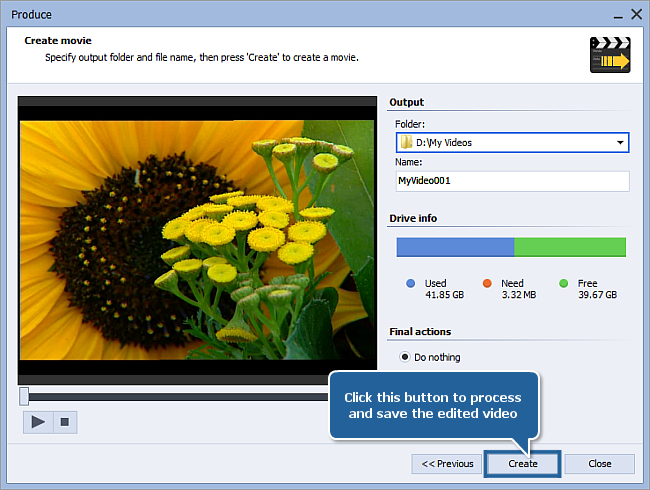Select the Do nothing radio button

(405, 357)
